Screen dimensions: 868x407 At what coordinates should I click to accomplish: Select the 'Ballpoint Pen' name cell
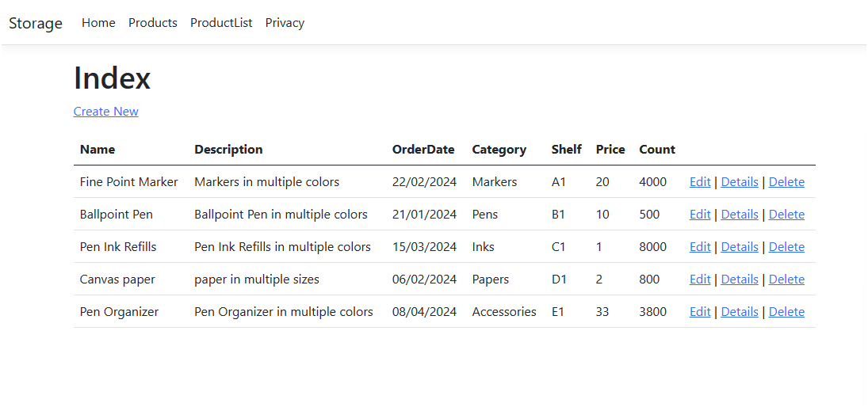[x=117, y=215]
